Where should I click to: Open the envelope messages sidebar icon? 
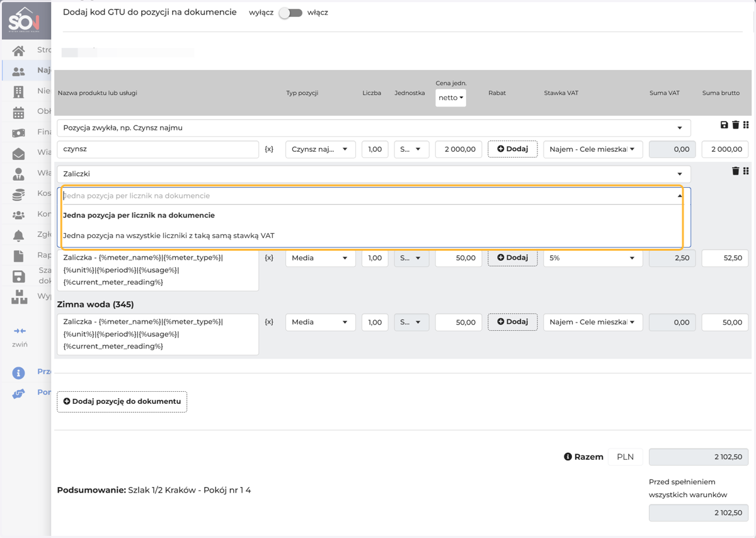[x=18, y=153]
